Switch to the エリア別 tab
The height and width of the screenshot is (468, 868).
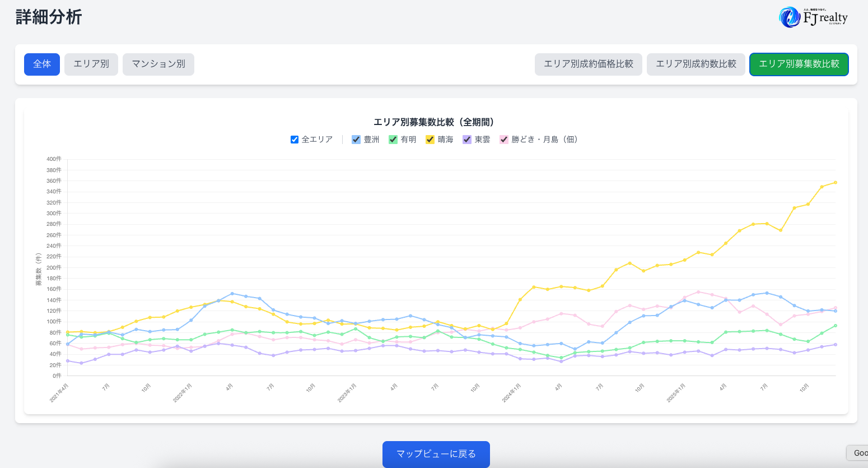[x=91, y=64]
